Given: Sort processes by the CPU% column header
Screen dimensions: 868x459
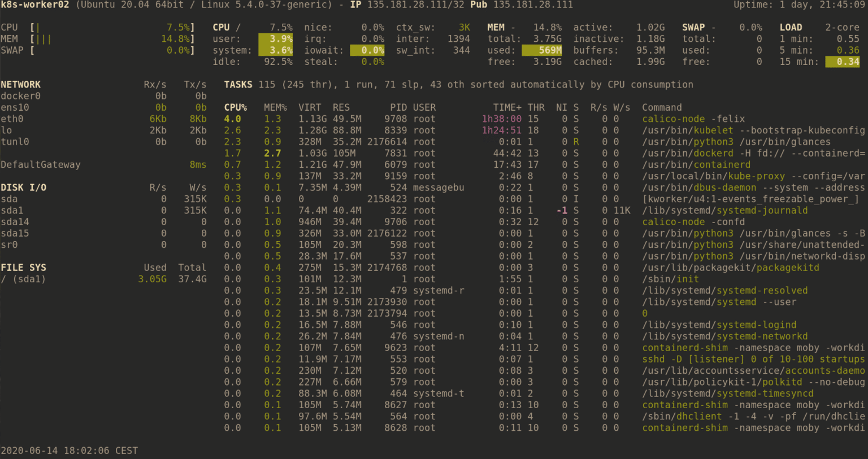Looking at the screenshot, I should [x=233, y=107].
